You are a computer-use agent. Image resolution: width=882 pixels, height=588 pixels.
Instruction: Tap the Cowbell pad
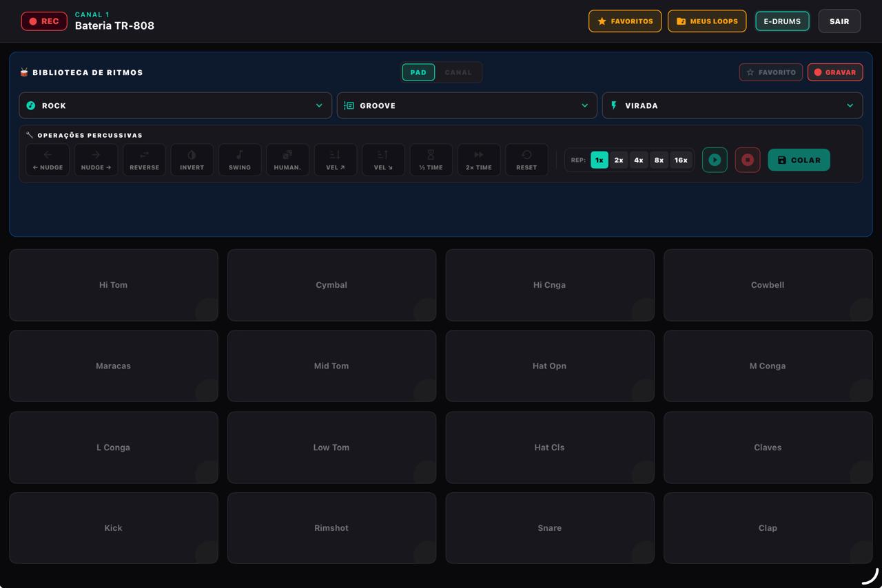(x=768, y=285)
